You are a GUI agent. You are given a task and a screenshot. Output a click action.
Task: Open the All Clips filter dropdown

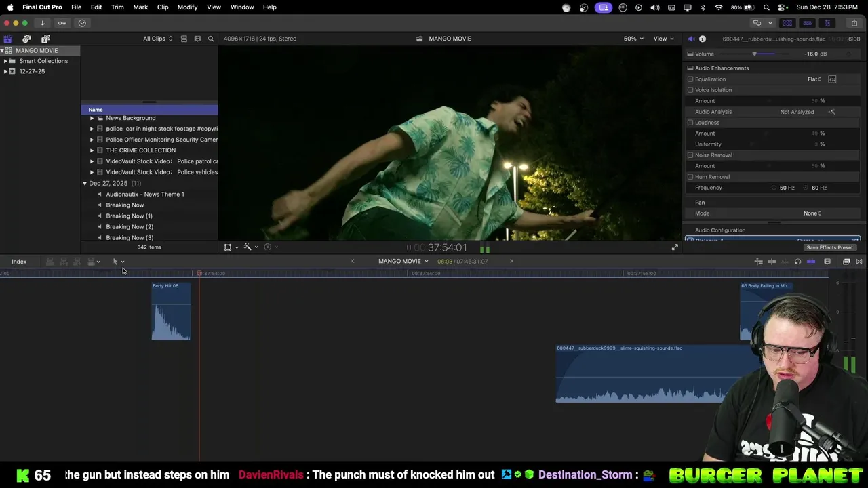click(x=157, y=39)
